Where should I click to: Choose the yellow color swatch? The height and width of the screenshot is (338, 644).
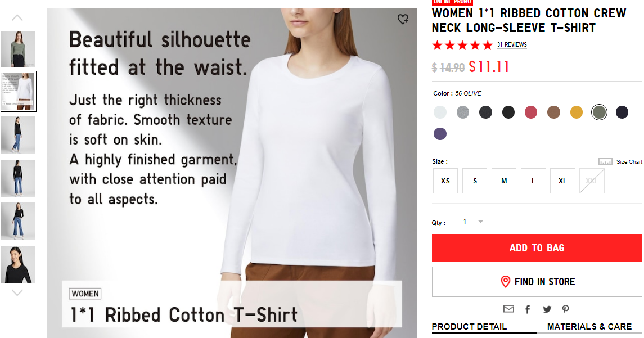pos(577,112)
